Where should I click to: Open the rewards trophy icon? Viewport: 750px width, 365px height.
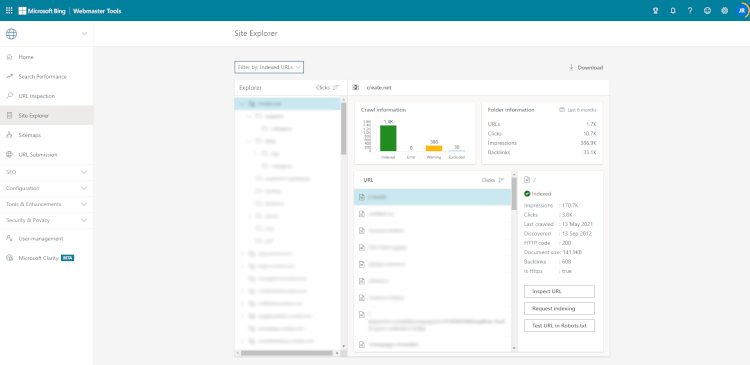pos(656,11)
